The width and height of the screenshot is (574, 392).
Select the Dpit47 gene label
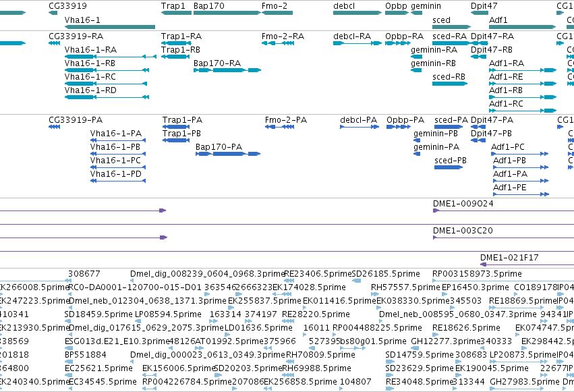click(484, 6)
